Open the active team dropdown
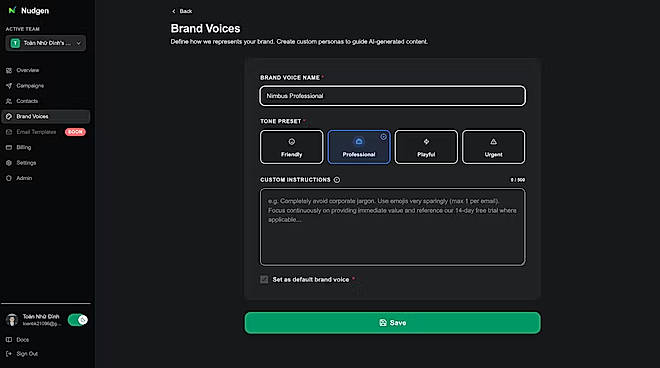This screenshot has width=660, height=368. coord(46,43)
